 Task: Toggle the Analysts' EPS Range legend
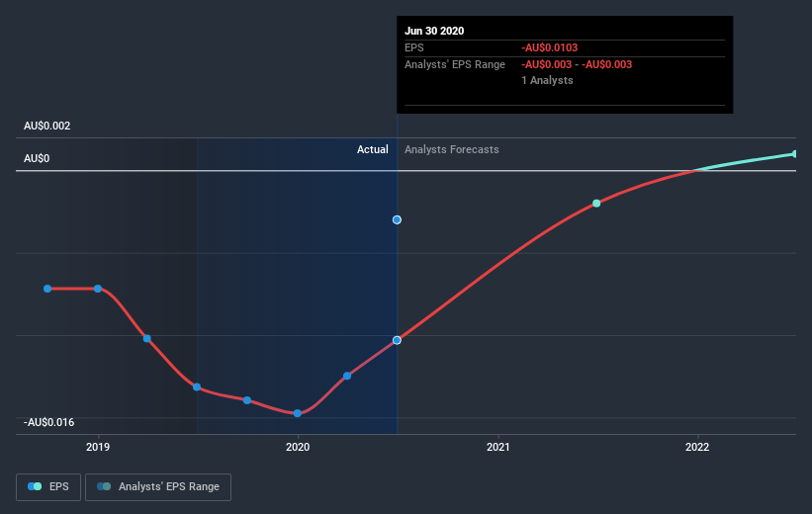pyautogui.click(x=158, y=487)
